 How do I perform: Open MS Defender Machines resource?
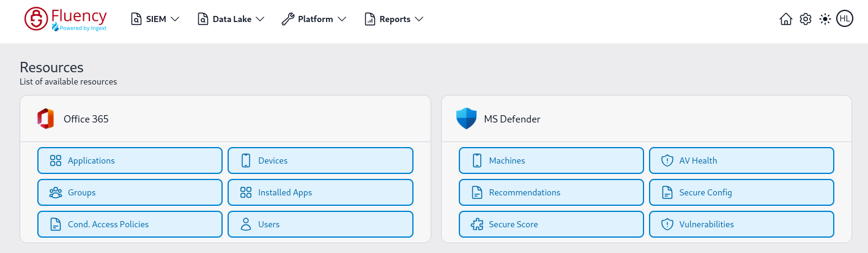(551, 160)
